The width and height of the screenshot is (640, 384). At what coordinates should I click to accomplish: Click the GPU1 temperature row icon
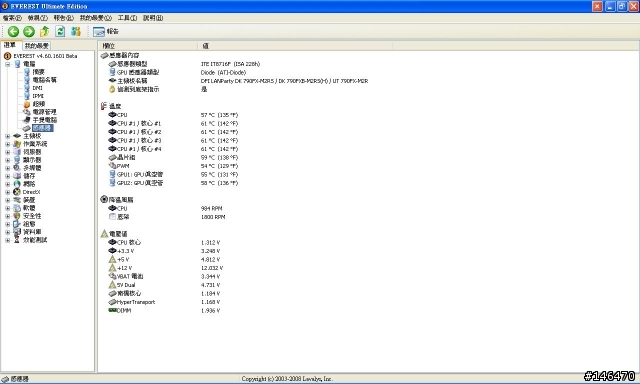click(112, 175)
